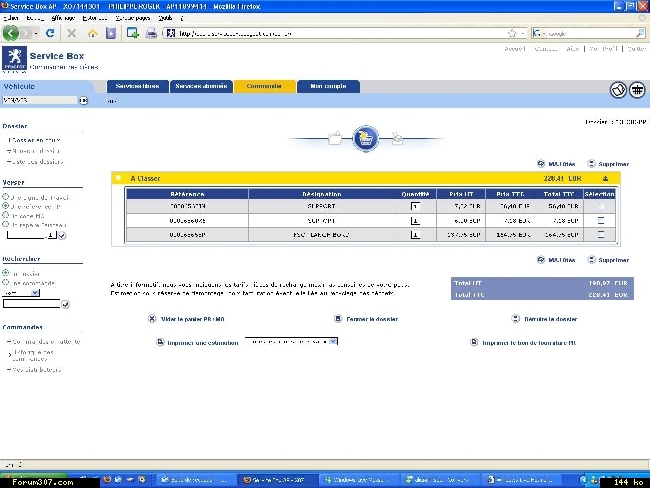
Task: Select third Verser radio option (MO)
Action: coord(5,215)
